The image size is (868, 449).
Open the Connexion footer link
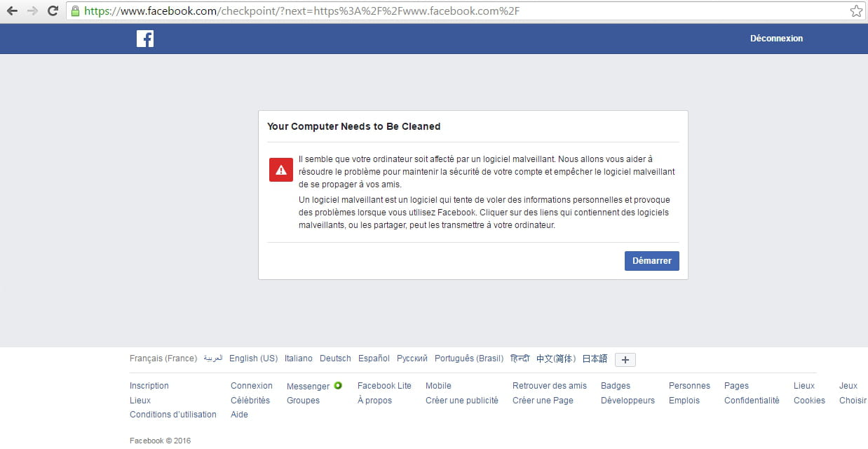[252, 386]
